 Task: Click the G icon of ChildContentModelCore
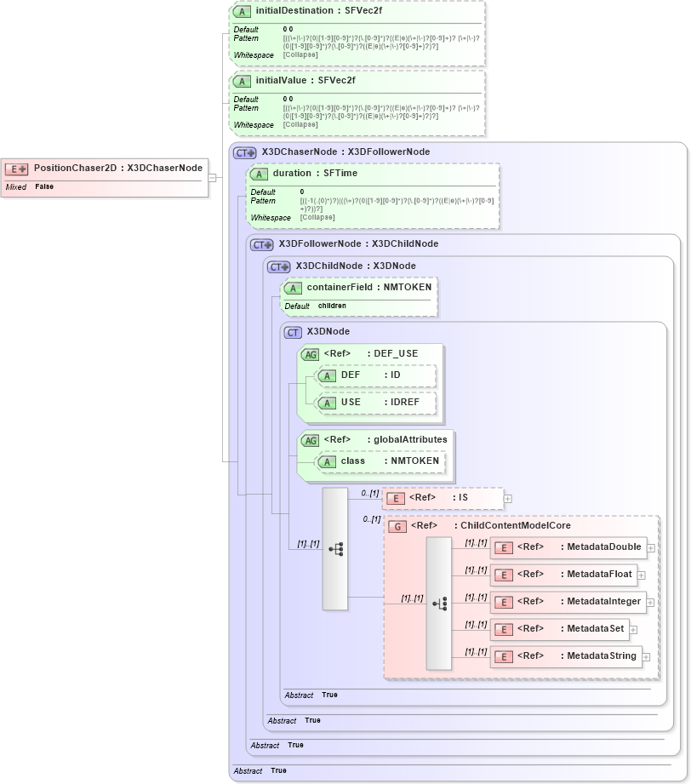click(397, 527)
